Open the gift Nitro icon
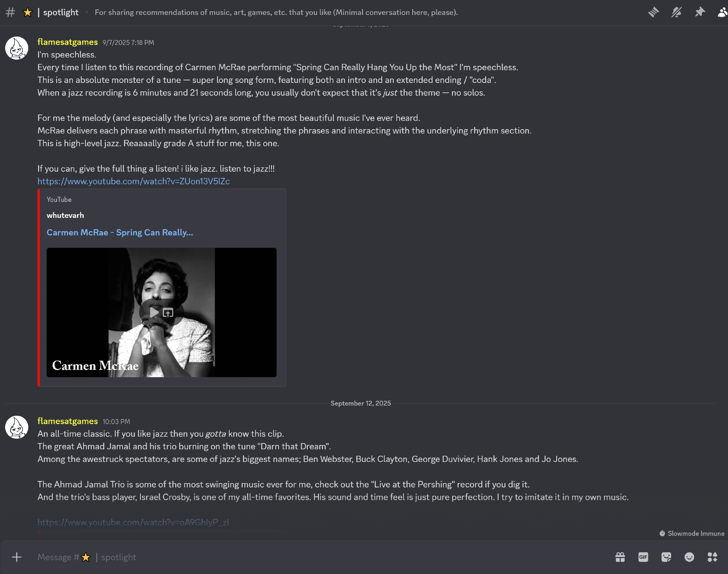Screen dimensions: 728x574 tap(620, 557)
